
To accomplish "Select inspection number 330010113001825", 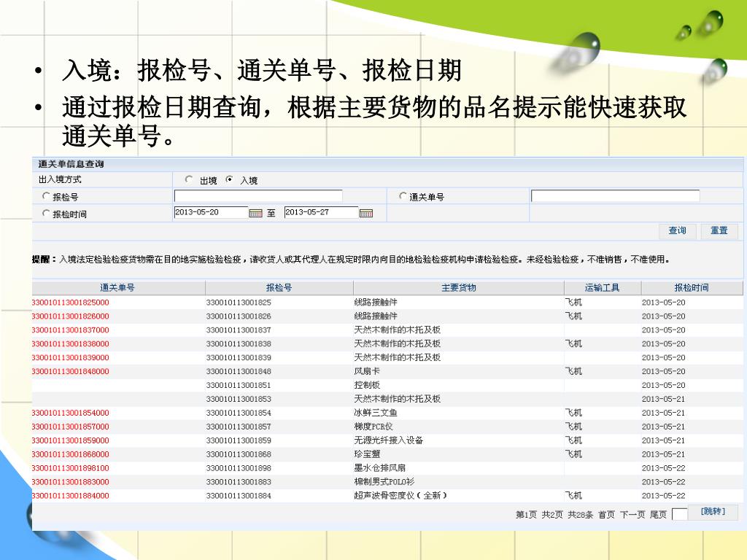I will pyautogui.click(x=239, y=303).
